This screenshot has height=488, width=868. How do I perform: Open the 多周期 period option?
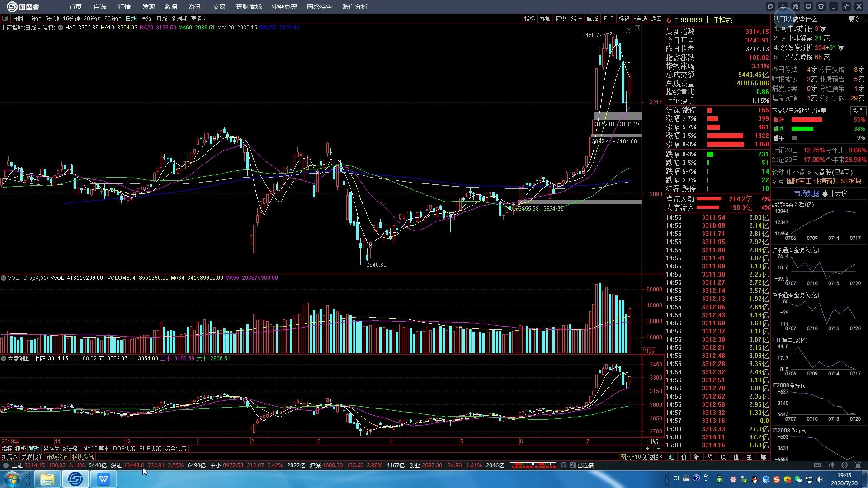179,19
